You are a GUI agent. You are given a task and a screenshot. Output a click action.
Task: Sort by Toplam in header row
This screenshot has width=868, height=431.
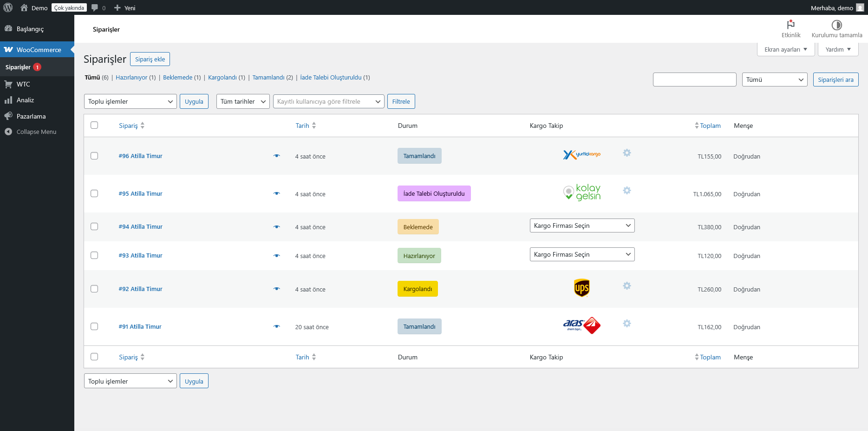(x=708, y=126)
